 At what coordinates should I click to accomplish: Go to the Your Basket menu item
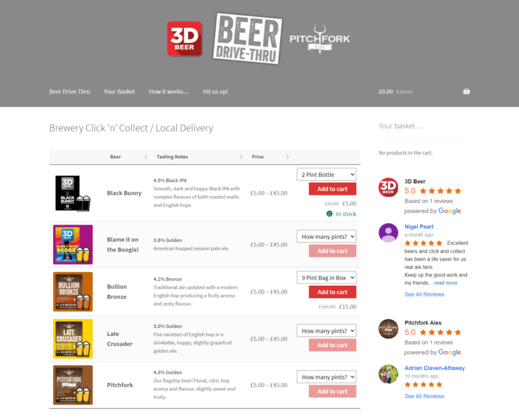pos(119,92)
